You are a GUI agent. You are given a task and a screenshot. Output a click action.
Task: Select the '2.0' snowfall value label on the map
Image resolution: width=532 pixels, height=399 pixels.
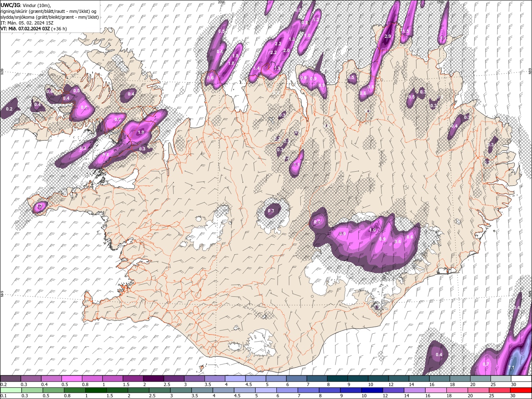pyautogui.click(x=286, y=50)
